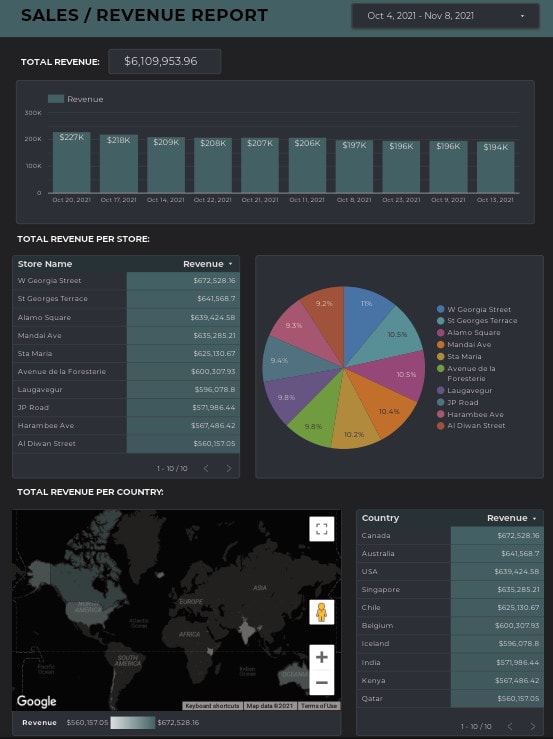This screenshot has height=739, width=553.
Task: Go to previous page in country table
Action: click(x=510, y=726)
